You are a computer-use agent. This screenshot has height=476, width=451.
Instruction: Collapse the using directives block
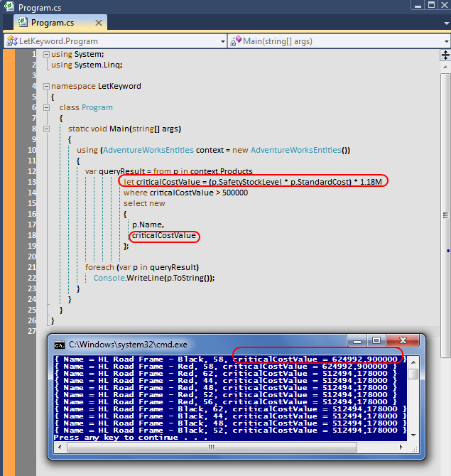(46, 55)
